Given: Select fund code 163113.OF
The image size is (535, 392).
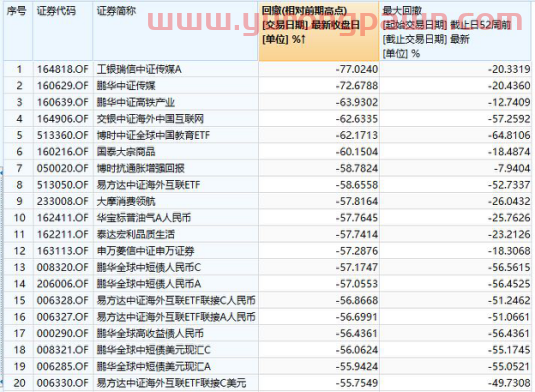Looking at the screenshot, I should (62, 251).
